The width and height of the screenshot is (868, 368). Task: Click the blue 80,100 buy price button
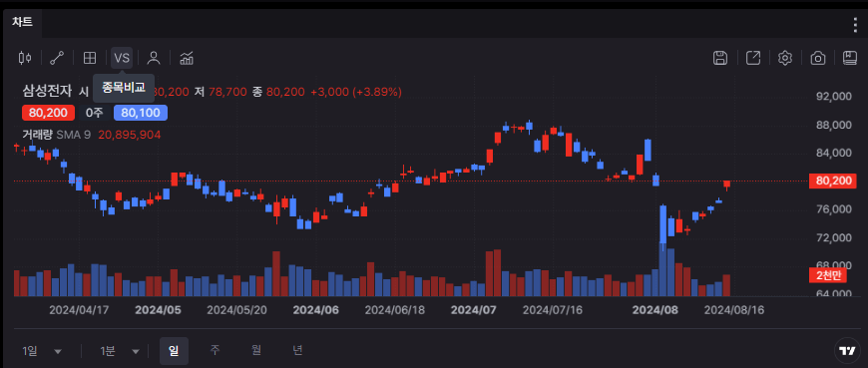pyautogui.click(x=141, y=113)
